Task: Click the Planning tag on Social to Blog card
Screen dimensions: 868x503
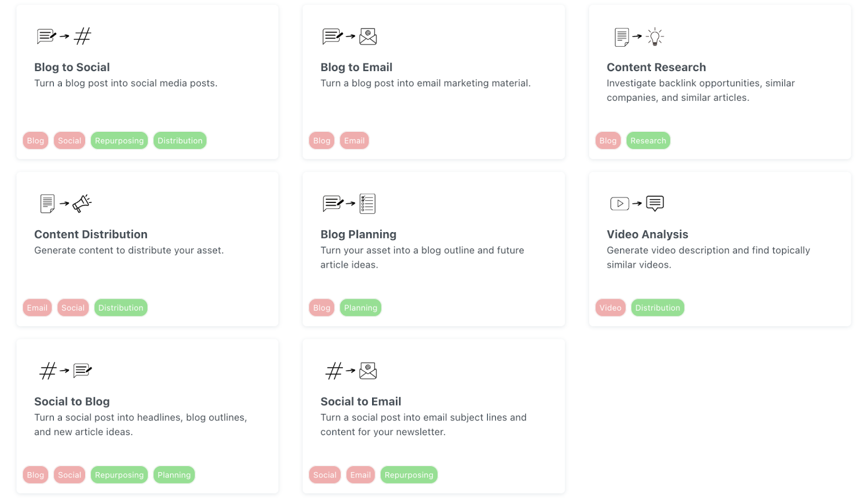Action: tap(174, 475)
